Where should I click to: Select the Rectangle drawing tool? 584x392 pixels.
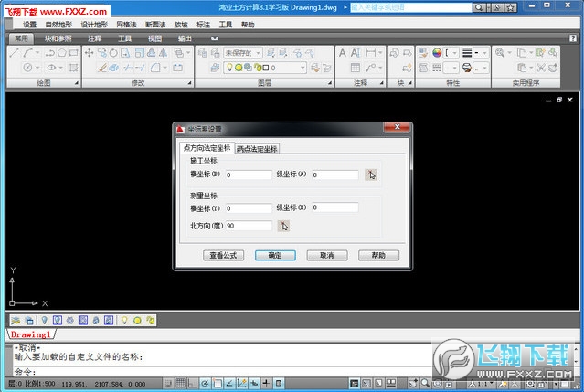[x=74, y=53]
